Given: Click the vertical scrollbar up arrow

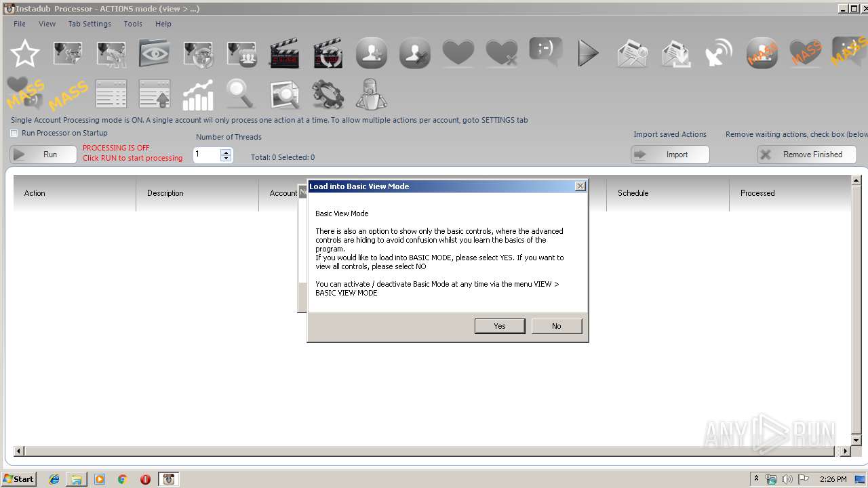Looking at the screenshot, I should pyautogui.click(x=856, y=181).
